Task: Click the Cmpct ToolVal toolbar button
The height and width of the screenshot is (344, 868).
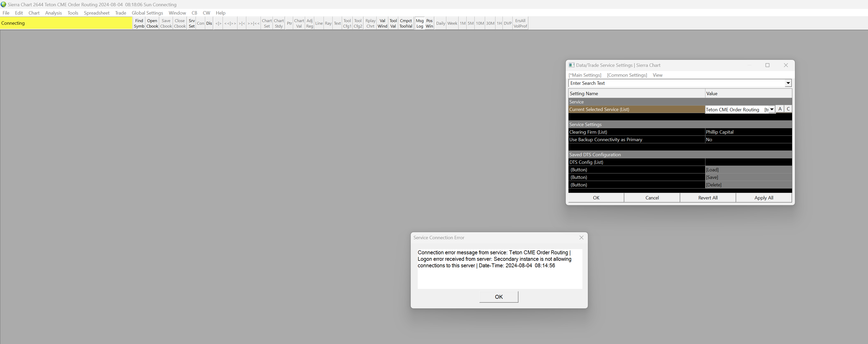Action: click(406, 23)
